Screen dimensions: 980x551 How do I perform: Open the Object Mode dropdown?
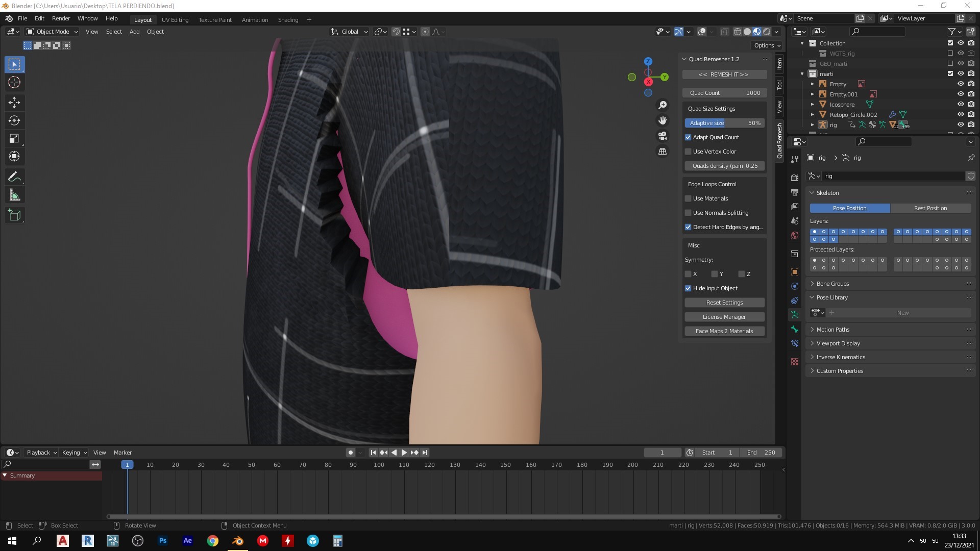pyautogui.click(x=52, y=32)
